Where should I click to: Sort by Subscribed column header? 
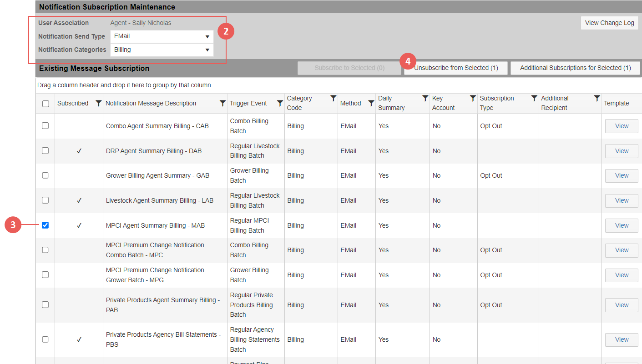pyautogui.click(x=73, y=103)
